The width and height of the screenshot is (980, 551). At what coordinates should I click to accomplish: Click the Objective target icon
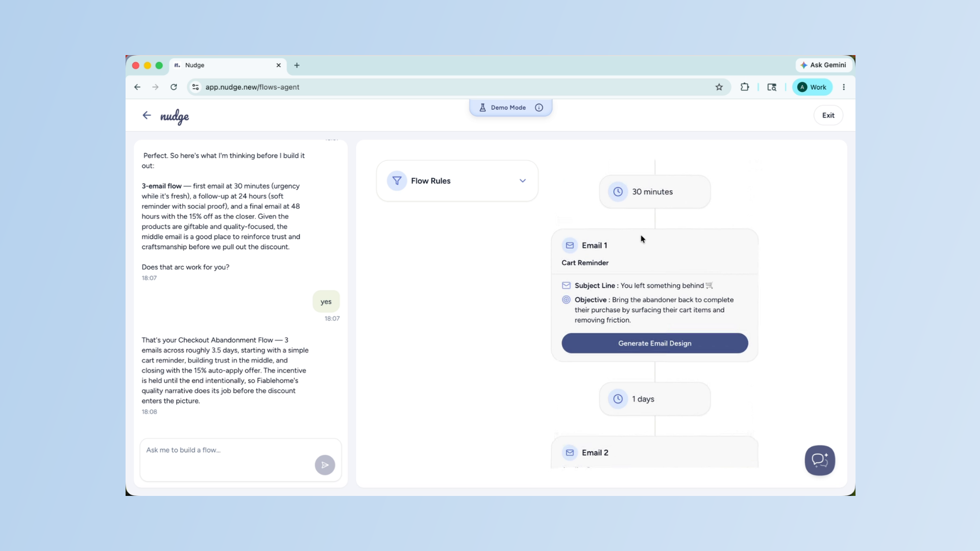(x=566, y=300)
